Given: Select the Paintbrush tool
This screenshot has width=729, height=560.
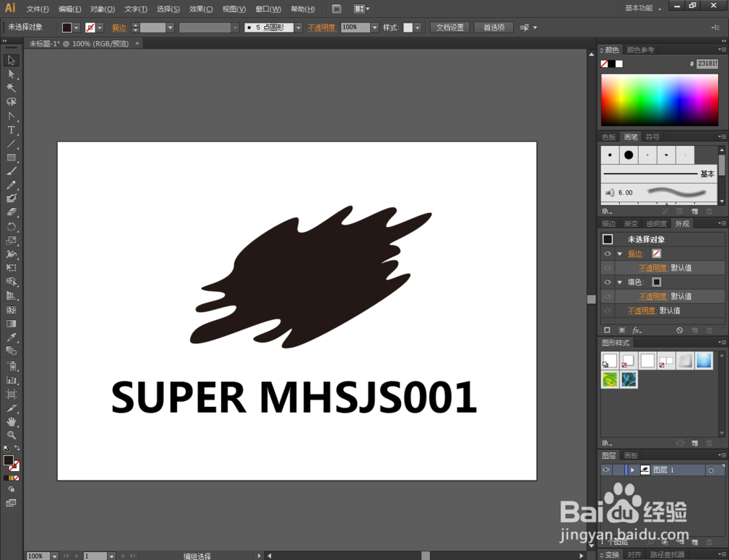Looking at the screenshot, I should (x=11, y=171).
